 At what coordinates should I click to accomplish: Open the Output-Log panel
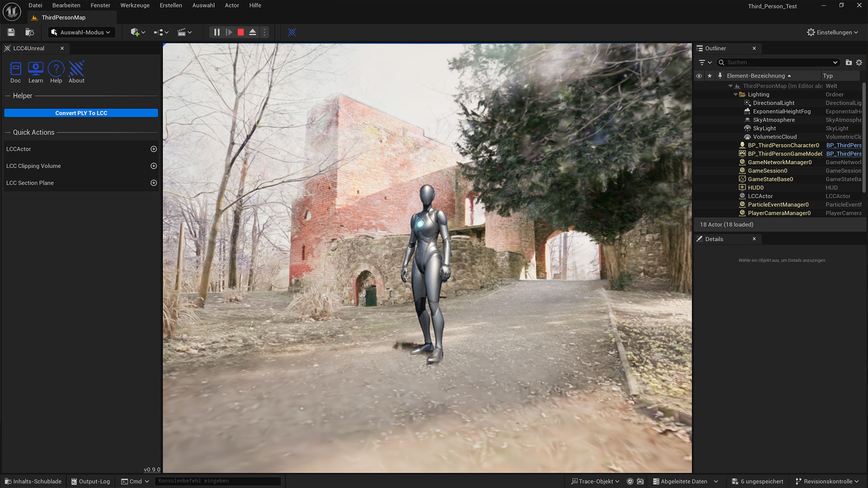90,481
